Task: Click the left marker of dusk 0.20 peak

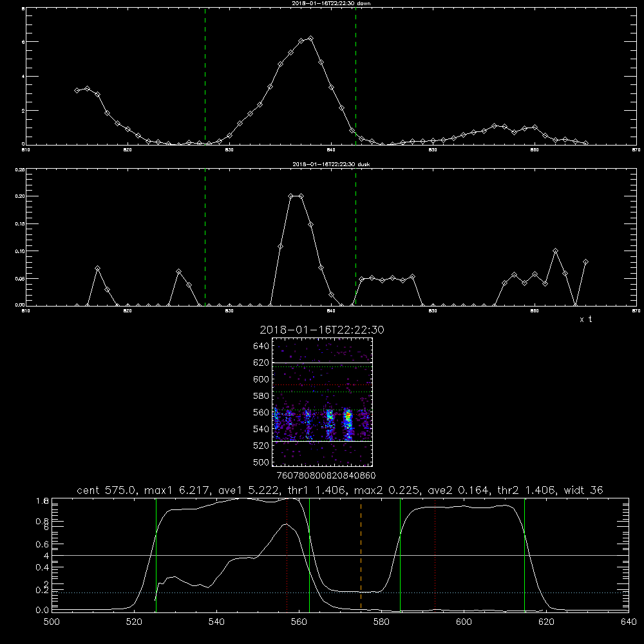Action: point(291,196)
